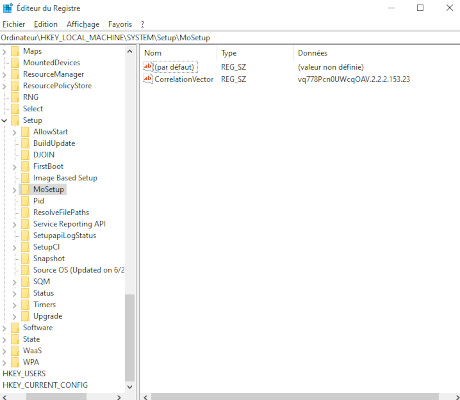Click the Registry Editor app icon in title bar
This screenshot has width=460, height=400.
[8, 8]
